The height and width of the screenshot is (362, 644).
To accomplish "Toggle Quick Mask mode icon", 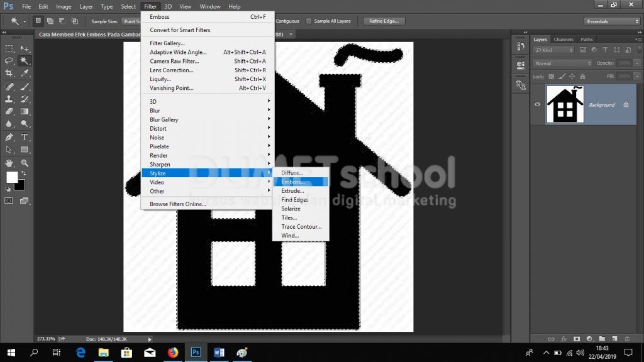I will (9, 200).
